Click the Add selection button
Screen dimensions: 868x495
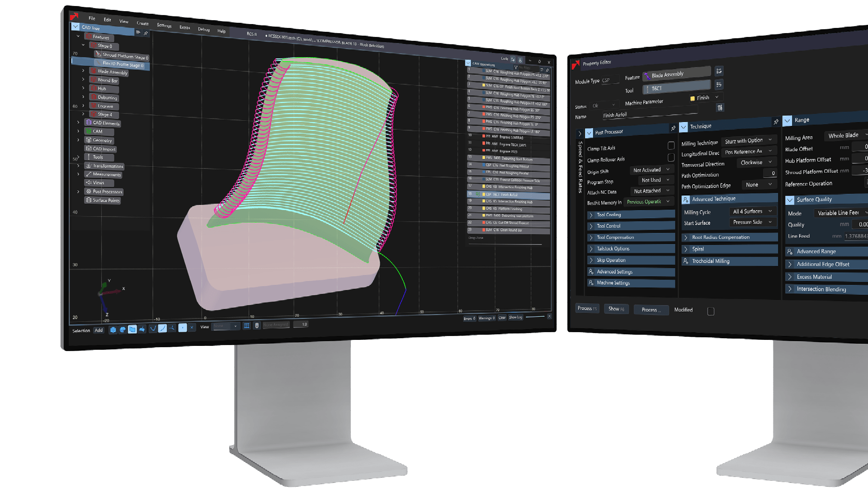click(x=98, y=330)
